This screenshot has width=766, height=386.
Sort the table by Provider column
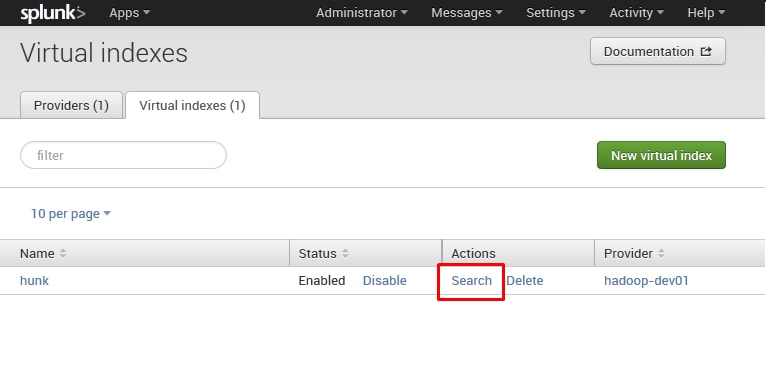tap(634, 254)
